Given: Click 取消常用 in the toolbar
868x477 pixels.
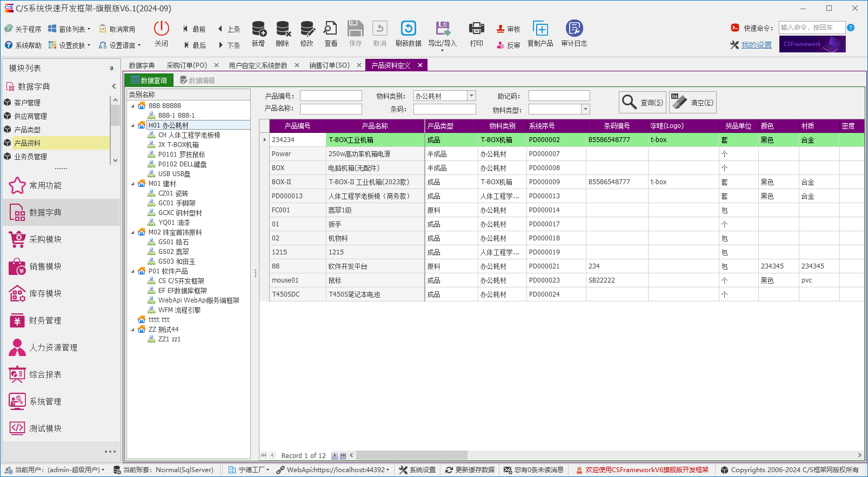Looking at the screenshot, I should click(117, 29).
